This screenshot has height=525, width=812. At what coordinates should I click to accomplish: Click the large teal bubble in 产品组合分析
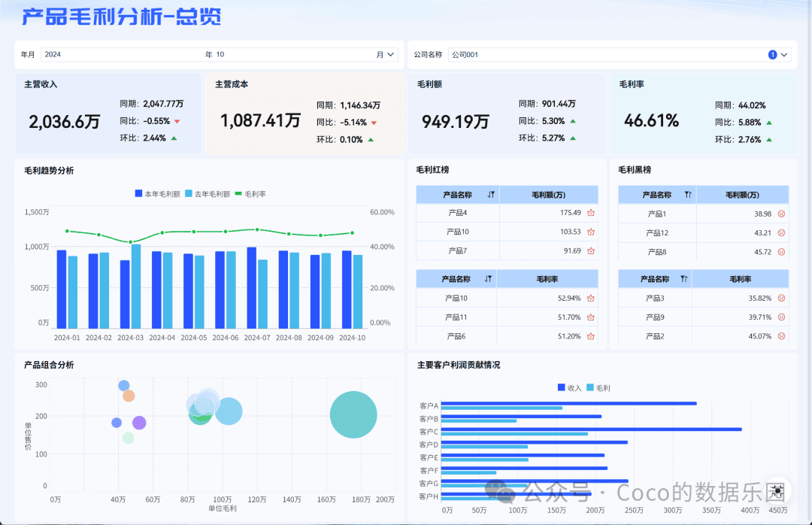[x=353, y=414]
